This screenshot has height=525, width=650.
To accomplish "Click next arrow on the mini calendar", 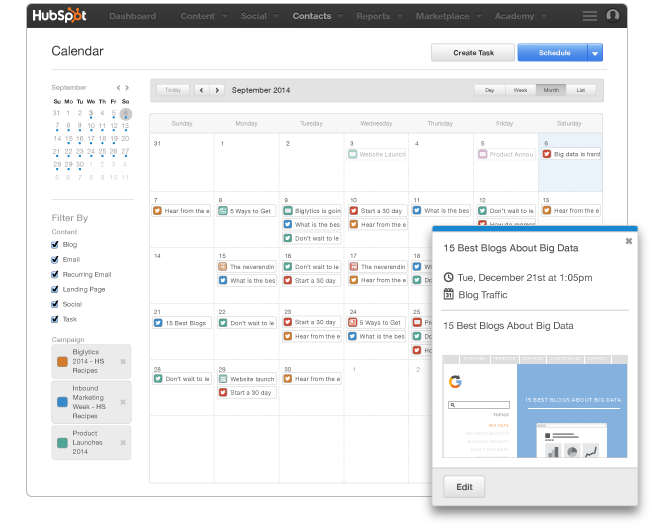I will (x=127, y=88).
